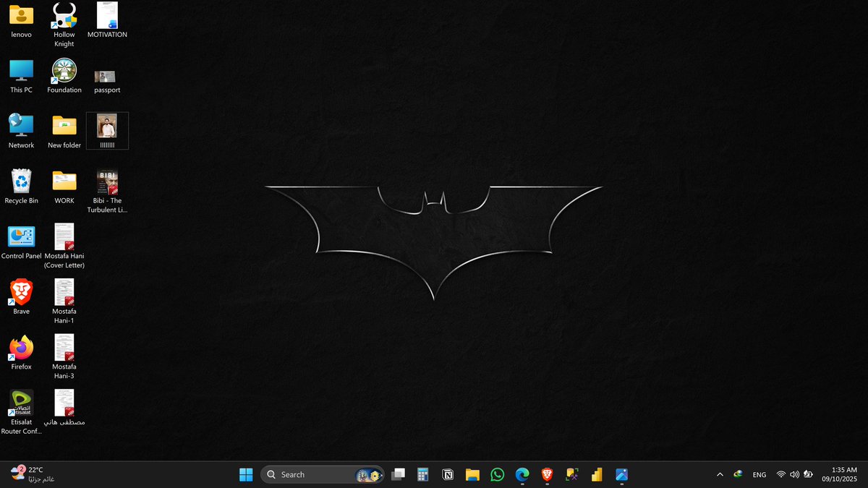Viewport: 868px width, 488px height.
Task: Launch Firefox from desktop
Action: point(21,352)
